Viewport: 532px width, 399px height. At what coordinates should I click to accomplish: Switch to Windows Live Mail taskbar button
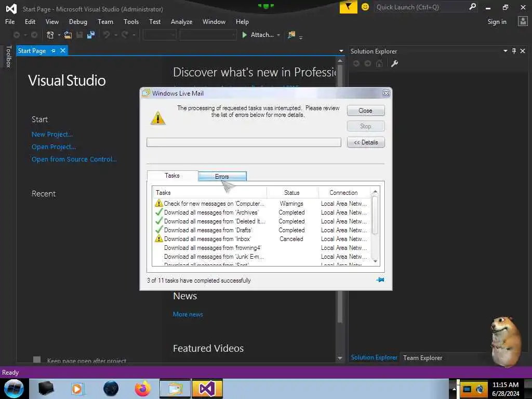[175, 389]
